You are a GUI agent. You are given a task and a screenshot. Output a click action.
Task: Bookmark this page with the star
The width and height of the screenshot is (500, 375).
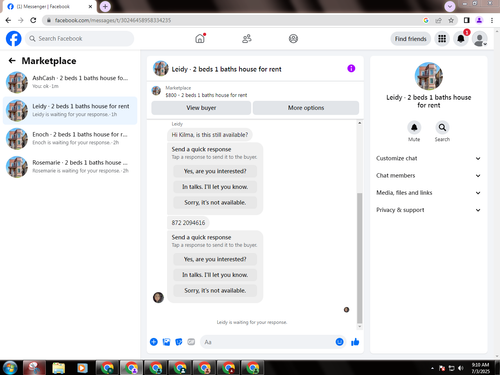click(451, 20)
